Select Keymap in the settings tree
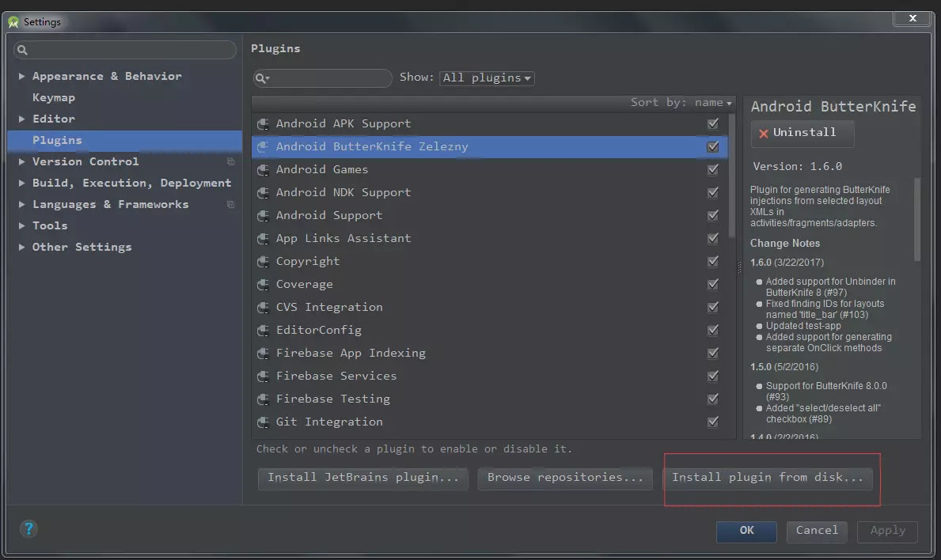Screen dimensions: 941x560 pyautogui.click(x=53, y=97)
